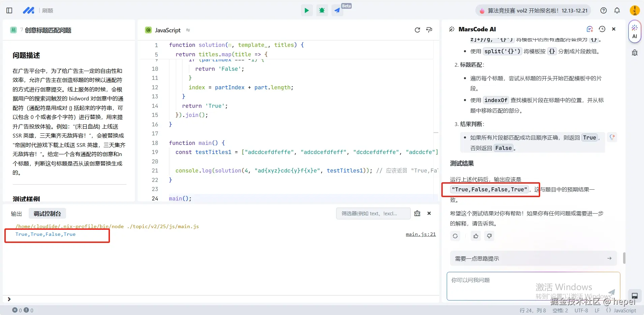The image size is (644, 315).
Task: Toggle the left sidebar panel icon
Action: (x=9, y=10)
